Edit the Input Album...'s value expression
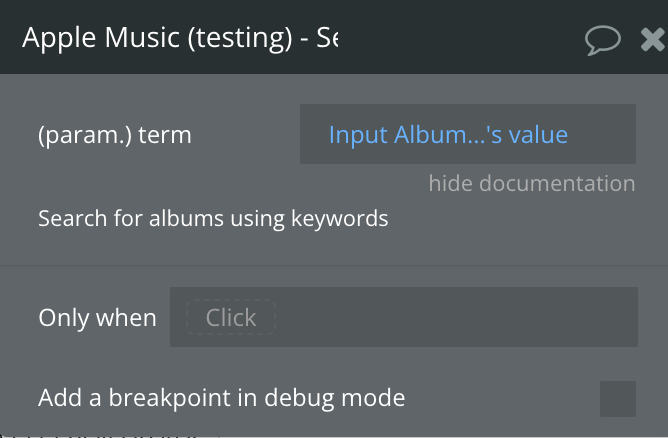668x438 pixels. pyautogui.click(x=448, y=135)
